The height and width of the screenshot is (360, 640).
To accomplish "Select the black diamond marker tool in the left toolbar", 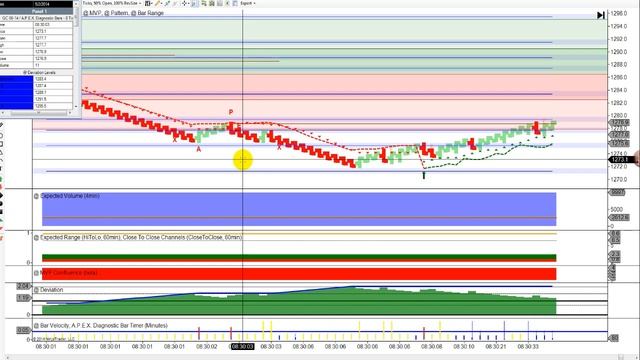I will pos(1,195).
